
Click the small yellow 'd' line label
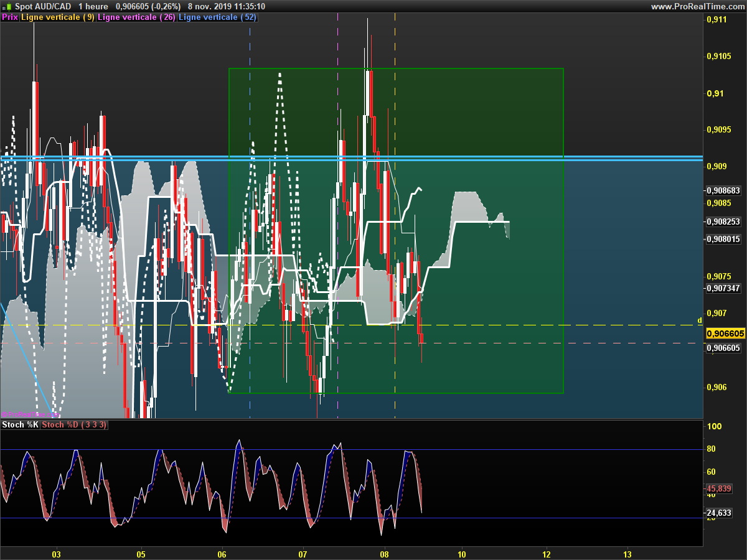coord(700,320)
